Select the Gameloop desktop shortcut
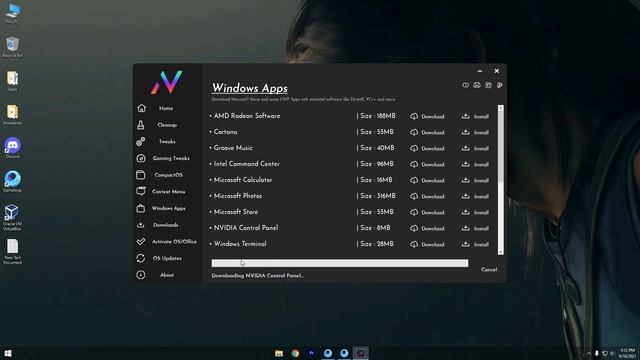The height and width of the screenshot is (360, 640). pos(12,182)
